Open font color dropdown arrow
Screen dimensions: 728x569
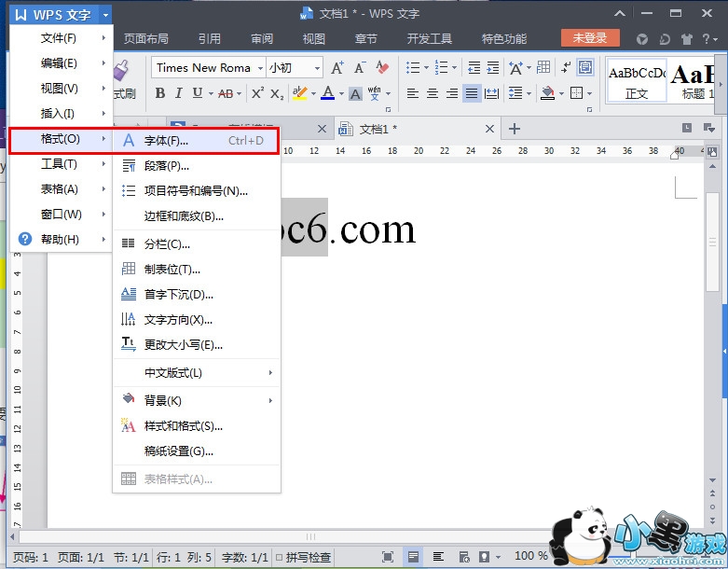click(341, 94)
